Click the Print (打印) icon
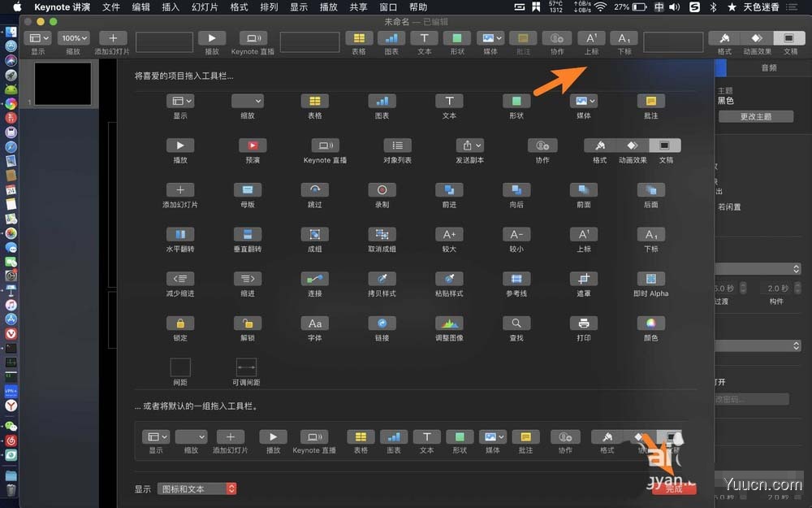Image resolution: width=812 pixels, height=508 pixels. [x=584, y=323]
